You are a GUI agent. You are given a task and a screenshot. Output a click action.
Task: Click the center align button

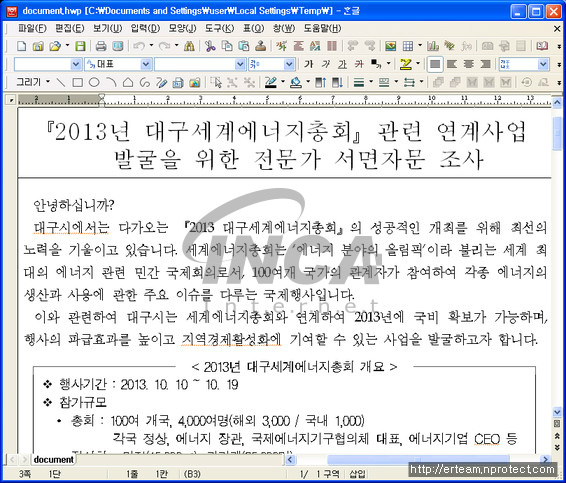pos(469,64)
